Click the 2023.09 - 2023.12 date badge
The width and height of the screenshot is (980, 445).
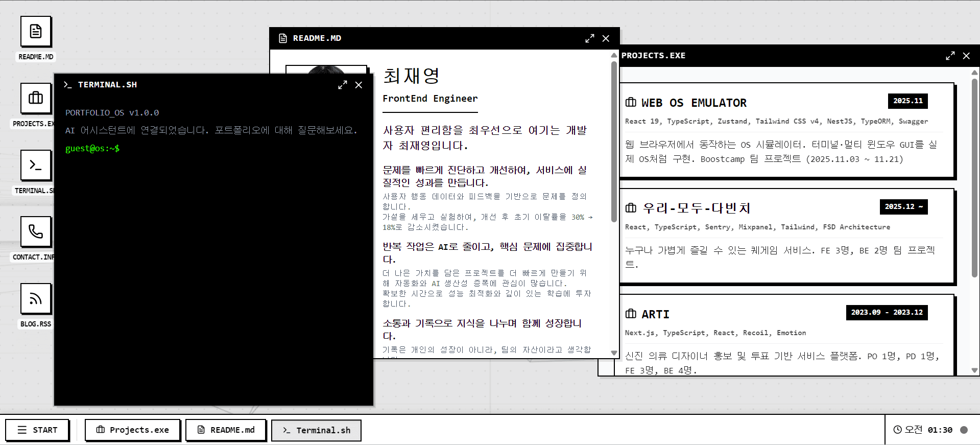[887, 313]
